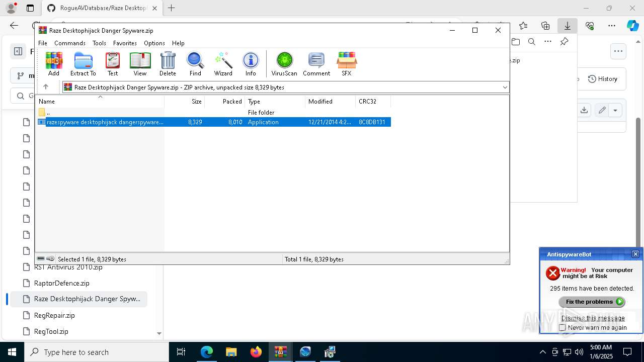
Task: Sort by Name column header
Action: point(100,102)
